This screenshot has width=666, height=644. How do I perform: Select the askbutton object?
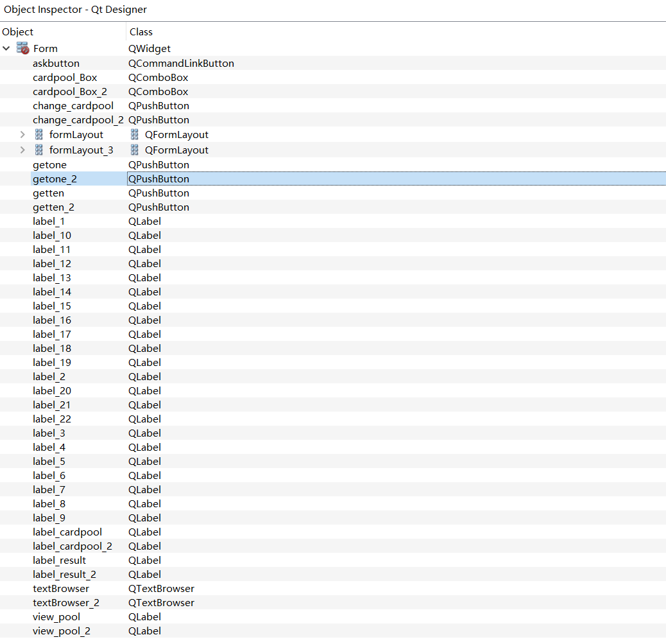[x=56, y=64]
